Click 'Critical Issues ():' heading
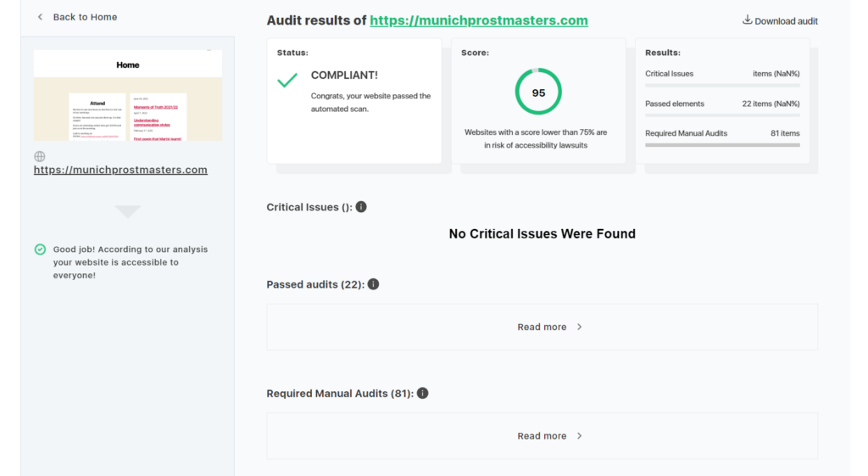 click(309, 207)
